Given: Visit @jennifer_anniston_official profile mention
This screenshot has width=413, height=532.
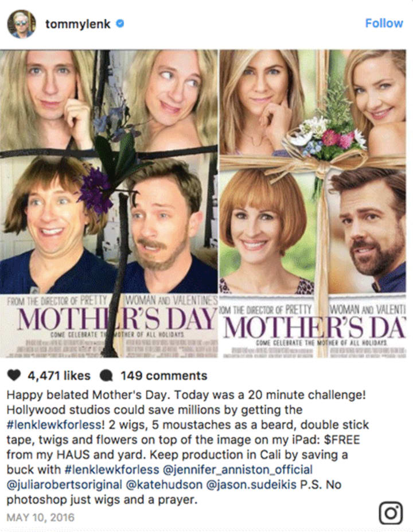Looking at the screenshot, I should (x=237, y=469).
